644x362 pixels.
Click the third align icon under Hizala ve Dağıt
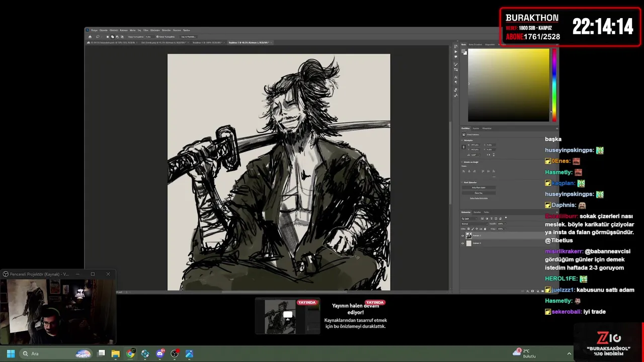point(474,171)
